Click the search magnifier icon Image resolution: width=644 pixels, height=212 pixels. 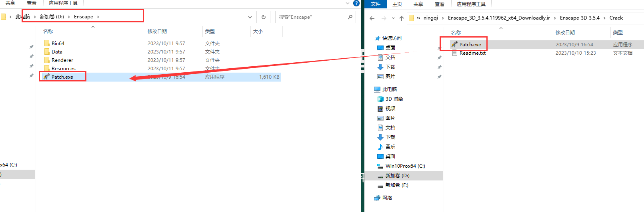point(350,17)
